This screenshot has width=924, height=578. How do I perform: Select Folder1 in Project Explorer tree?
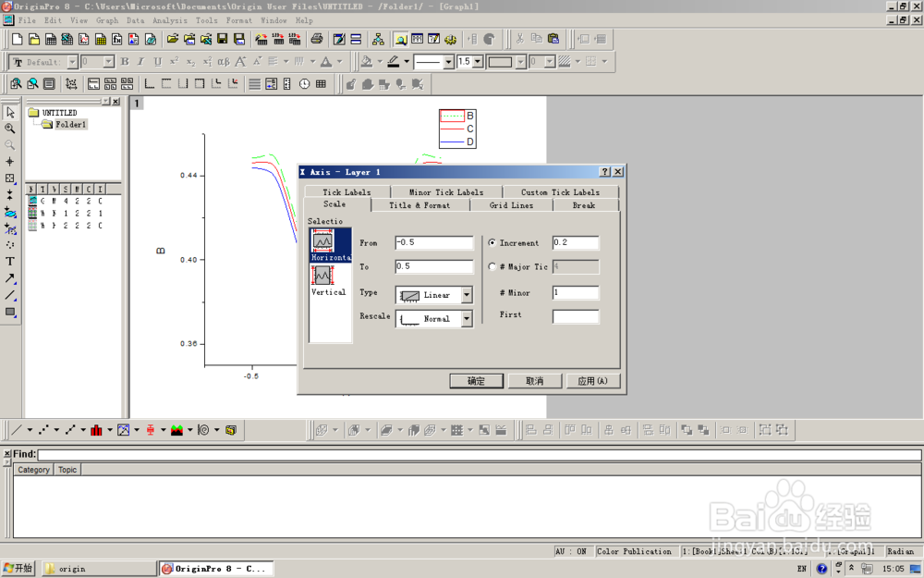click(71, 125)
